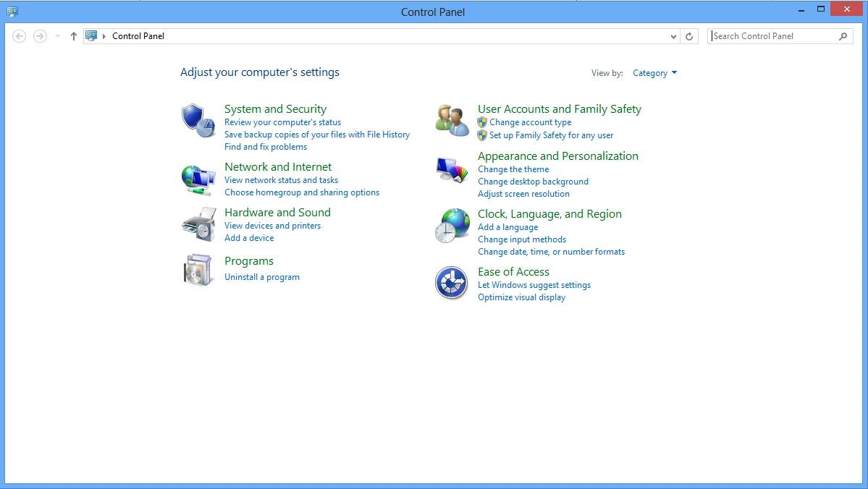Open Appearance and Personalization monitor icon
The height and width of the screenshot is (489, 868).
point(452,170)
